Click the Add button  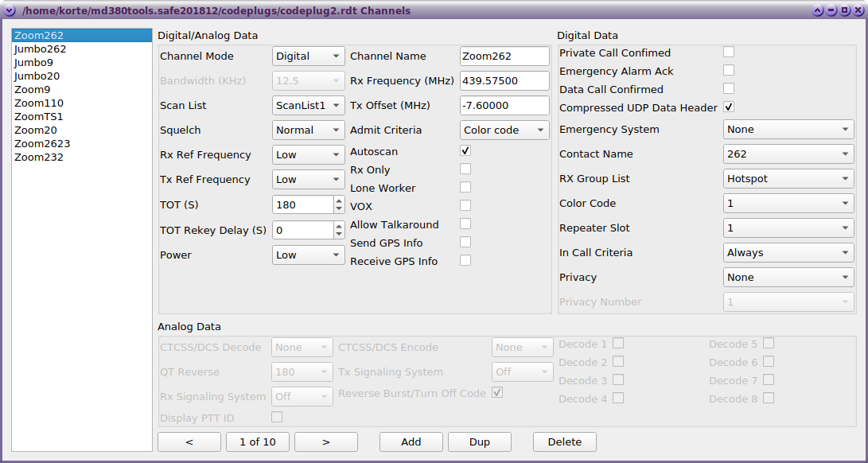tap(411, 442)
